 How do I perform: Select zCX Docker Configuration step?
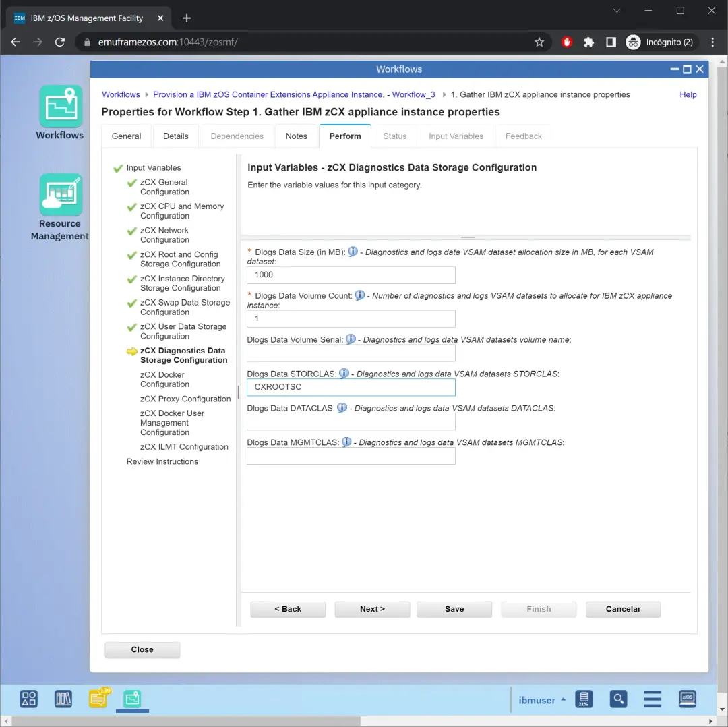(x=165, y=379)
